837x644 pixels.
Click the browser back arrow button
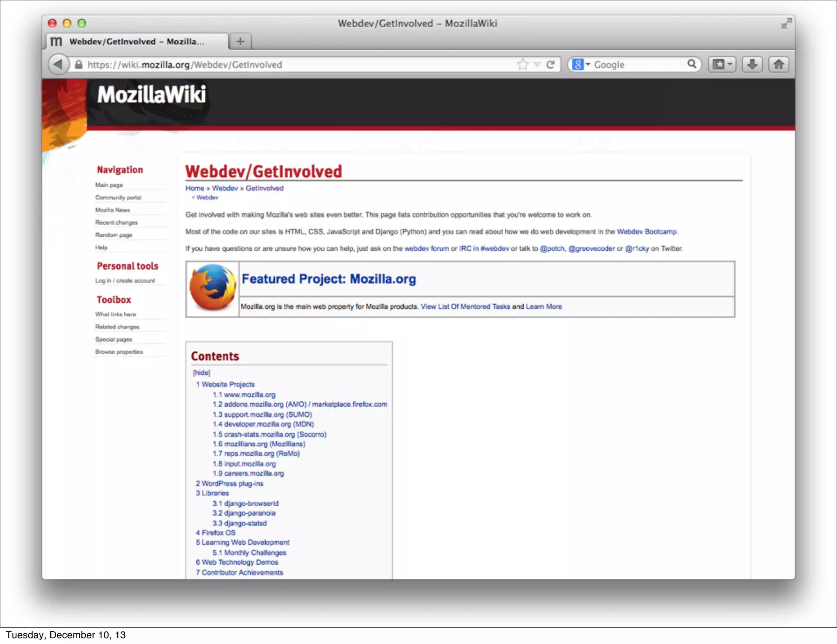tap(58, 65)
